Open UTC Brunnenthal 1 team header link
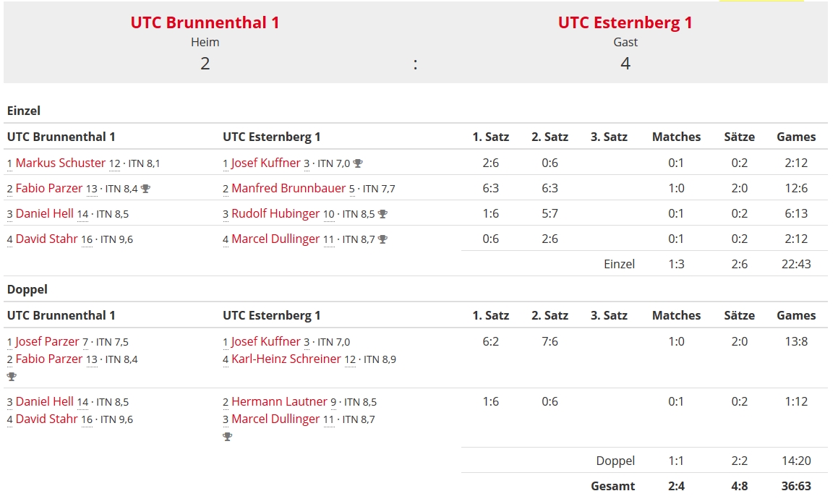 coord(205,22)
